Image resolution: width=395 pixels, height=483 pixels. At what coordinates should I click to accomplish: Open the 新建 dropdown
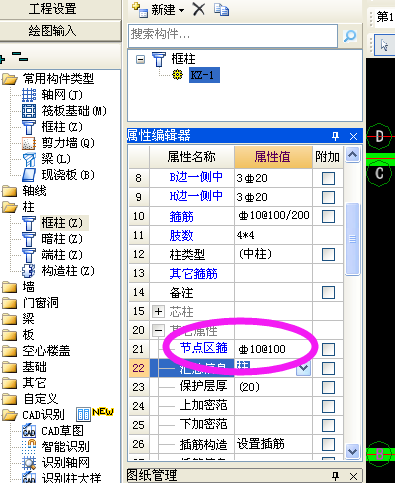coord(182,10)
